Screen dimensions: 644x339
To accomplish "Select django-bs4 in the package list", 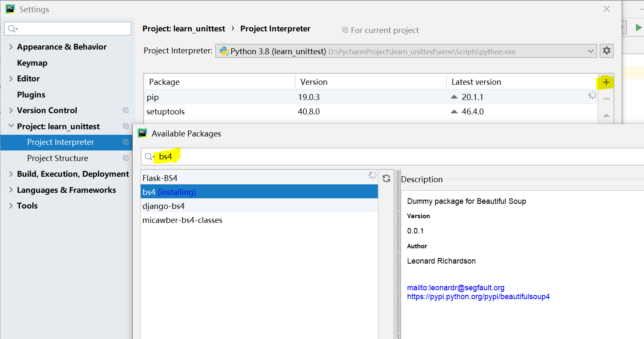I will pyautogui.click(x=259, y=206).
